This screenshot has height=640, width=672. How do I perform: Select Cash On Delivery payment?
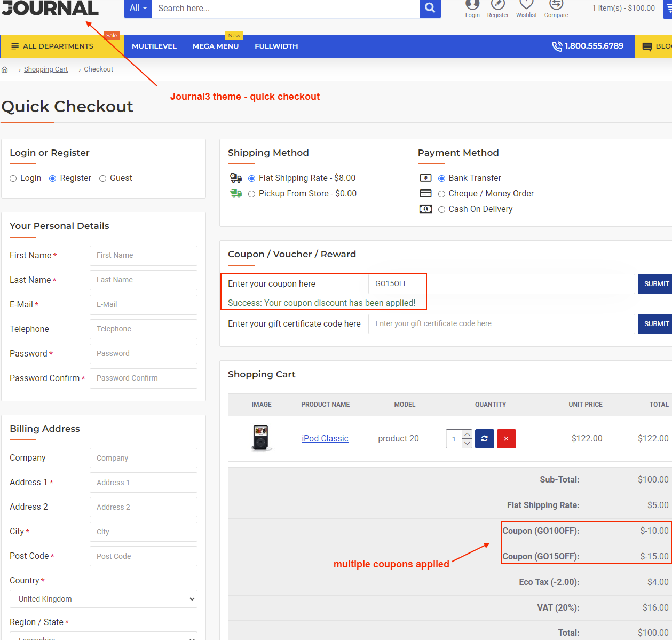point(441,210)
